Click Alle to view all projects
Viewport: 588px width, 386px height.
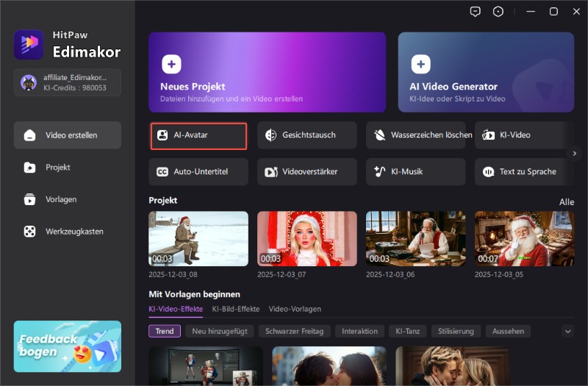click(x=566, y=201)
